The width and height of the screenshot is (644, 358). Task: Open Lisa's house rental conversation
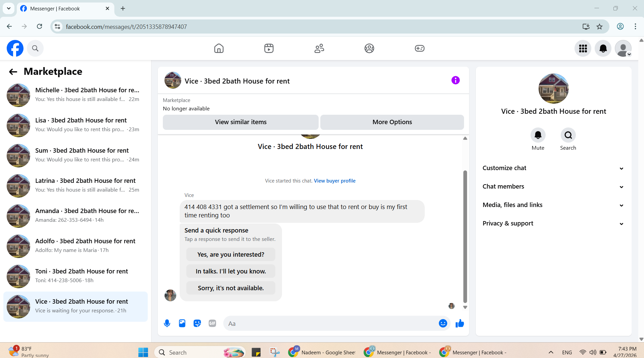(x=76, y=125)
